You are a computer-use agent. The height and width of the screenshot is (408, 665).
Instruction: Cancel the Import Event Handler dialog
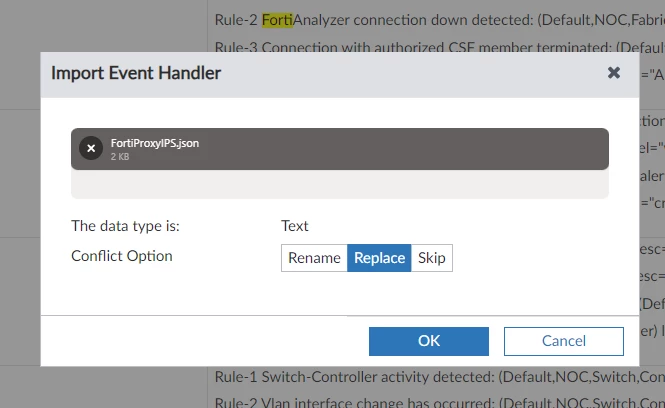click(564, 341)
